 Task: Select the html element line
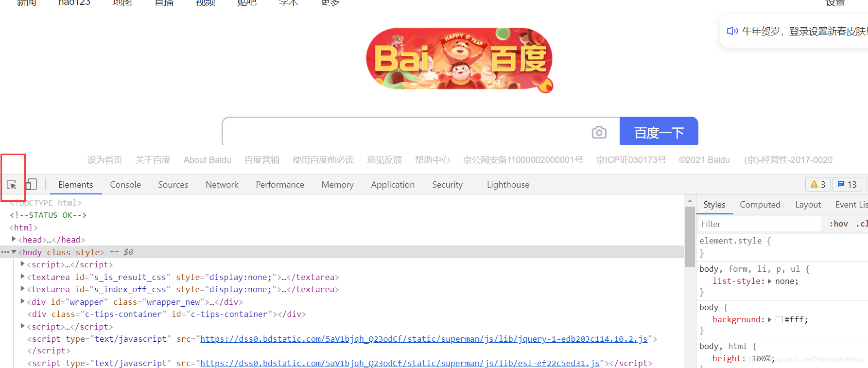(23, 228)
